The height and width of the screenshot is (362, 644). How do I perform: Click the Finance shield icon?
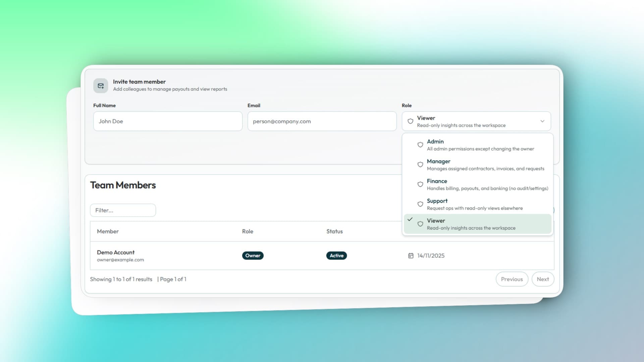(420, 184)
